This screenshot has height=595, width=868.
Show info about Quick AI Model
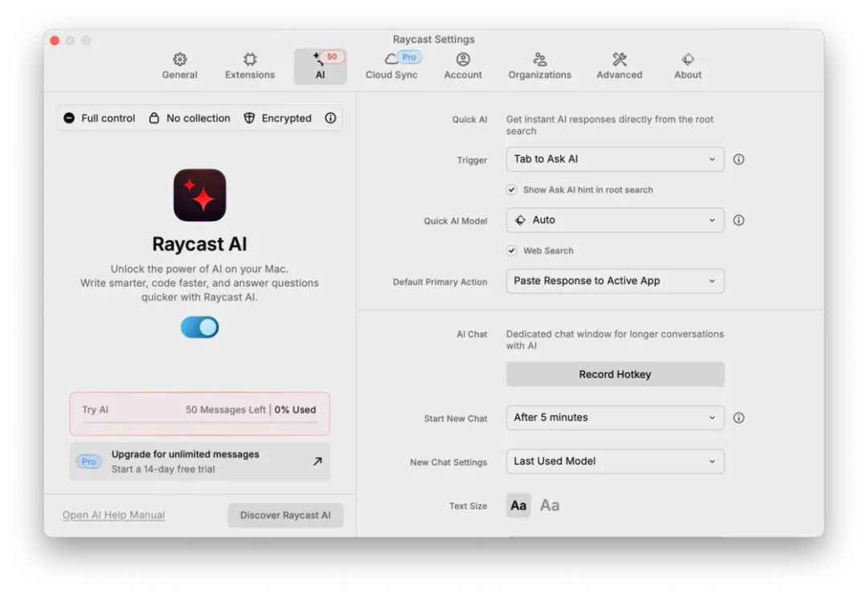click(x=739, y=220)
